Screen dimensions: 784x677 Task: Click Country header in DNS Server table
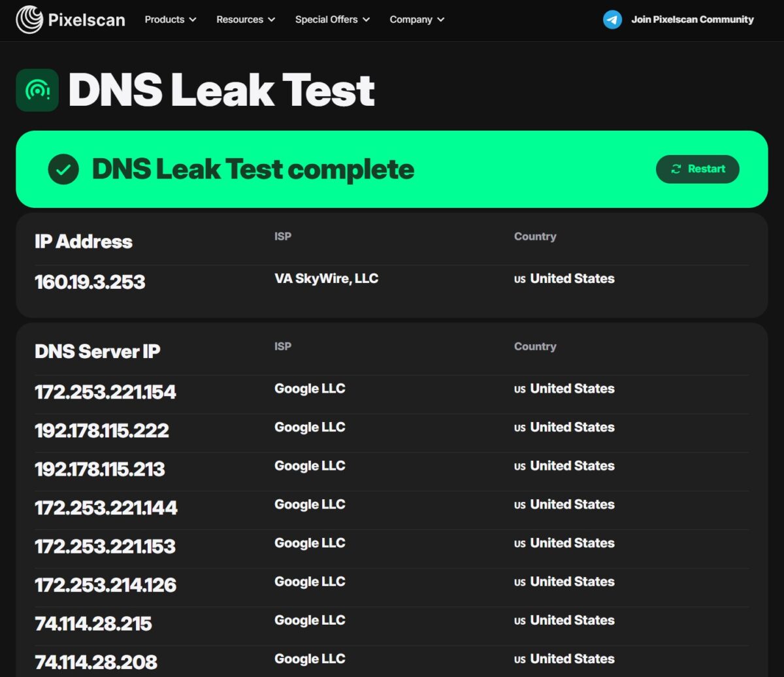point(535,346)
